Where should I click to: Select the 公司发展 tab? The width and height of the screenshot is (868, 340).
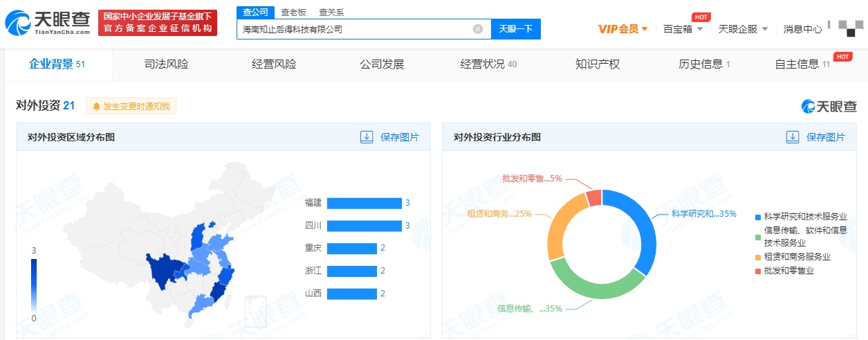coord(382,64)
